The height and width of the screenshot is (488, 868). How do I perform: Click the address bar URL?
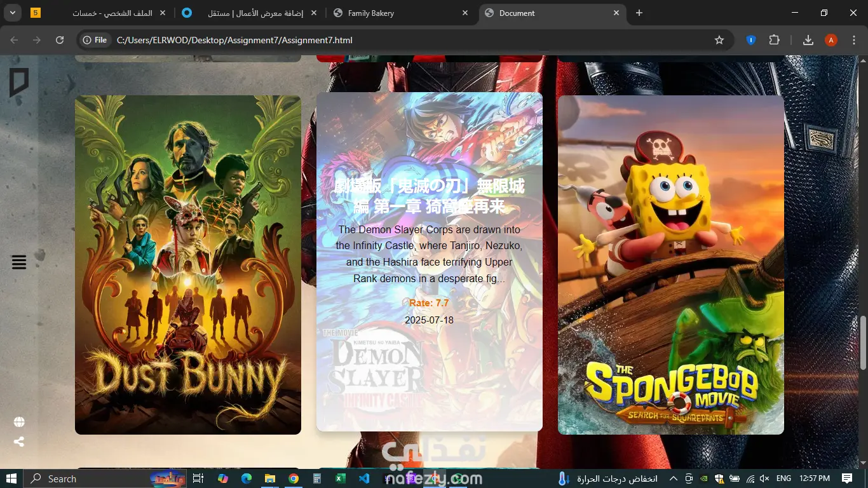coord(234,40)
